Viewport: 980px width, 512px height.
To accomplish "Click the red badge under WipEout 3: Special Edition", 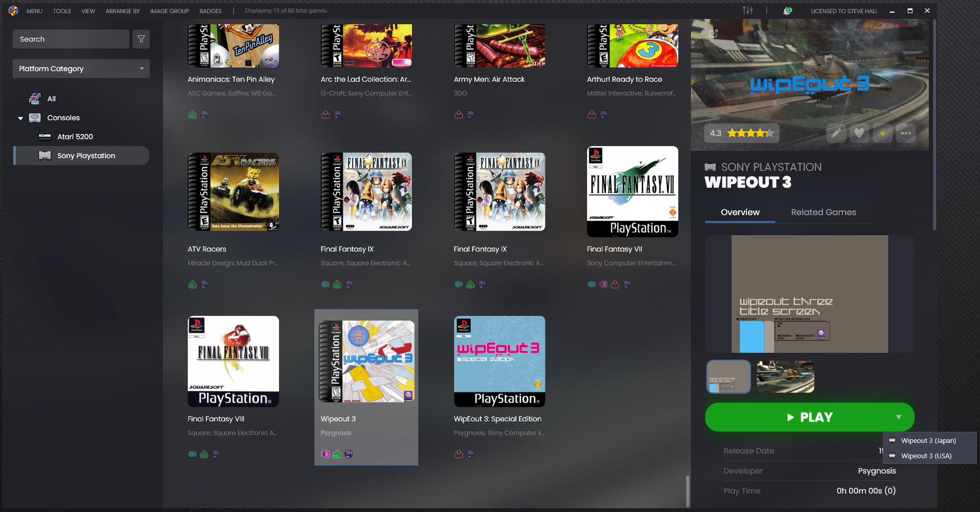I will click(459, 454).
